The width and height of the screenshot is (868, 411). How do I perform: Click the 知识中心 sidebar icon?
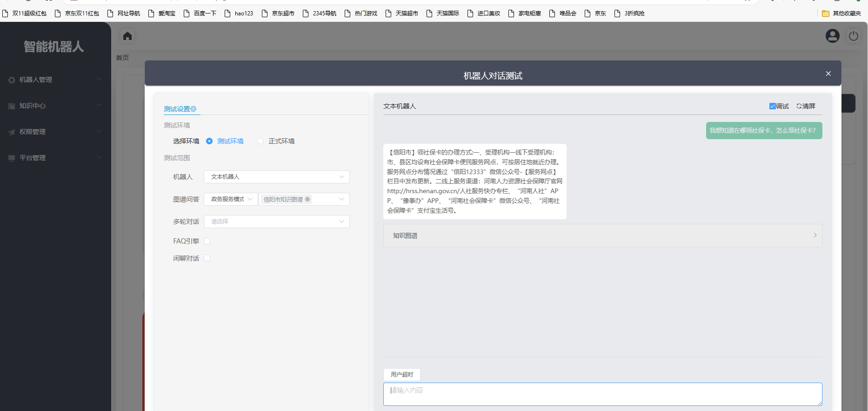tap(12, 106)
